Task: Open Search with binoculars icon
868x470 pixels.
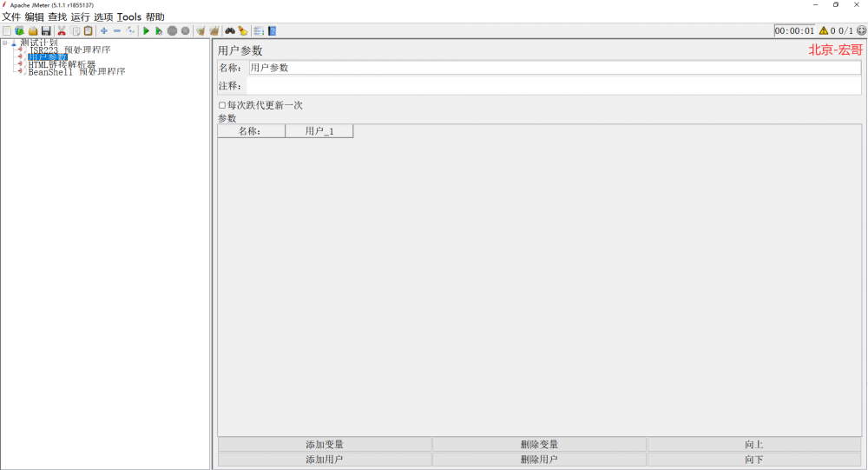Action: pos(230,31)
